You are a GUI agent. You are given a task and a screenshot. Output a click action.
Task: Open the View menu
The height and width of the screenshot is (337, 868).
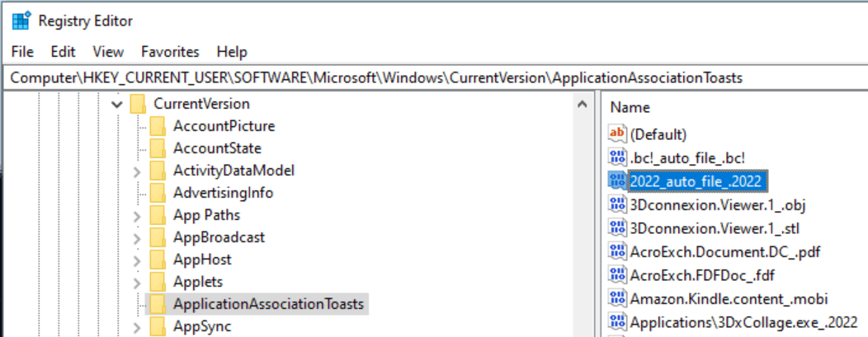[x=108, y=52]
